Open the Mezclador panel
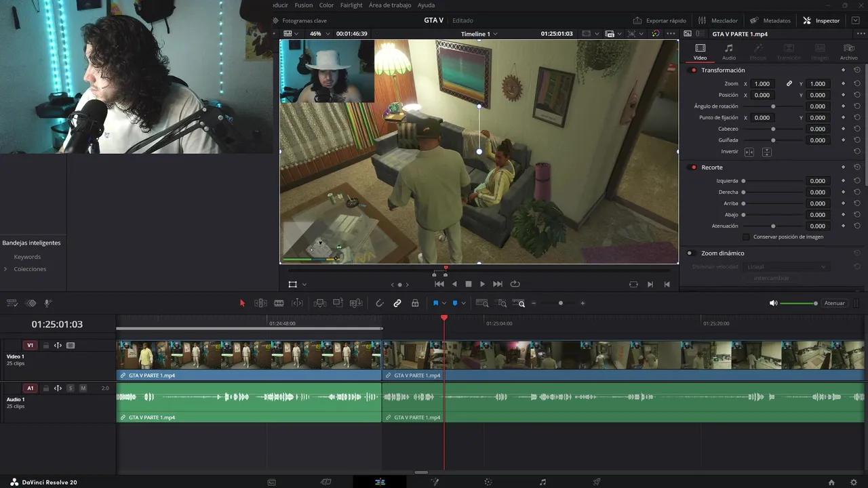868x488 pixels. [x=718, y=20]
